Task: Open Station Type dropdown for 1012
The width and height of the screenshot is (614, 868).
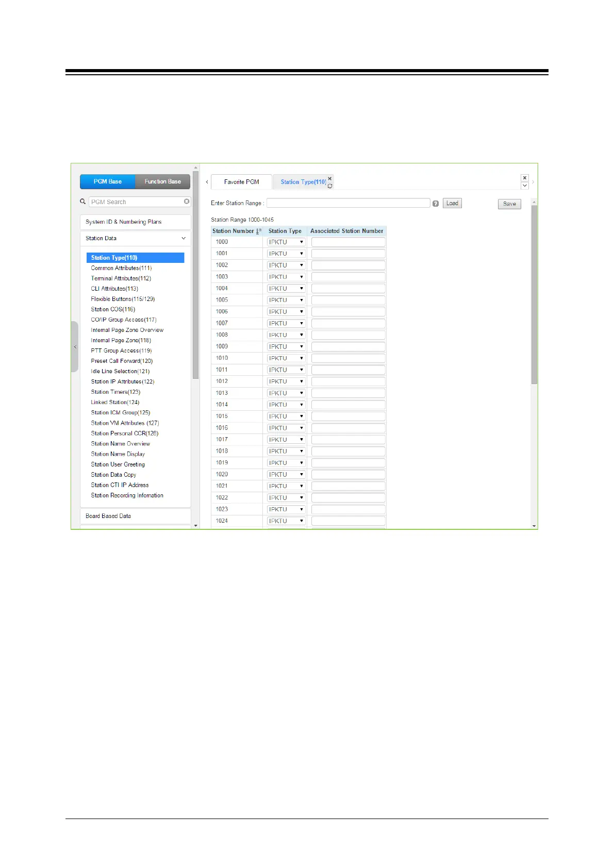Action: point(286,381)
